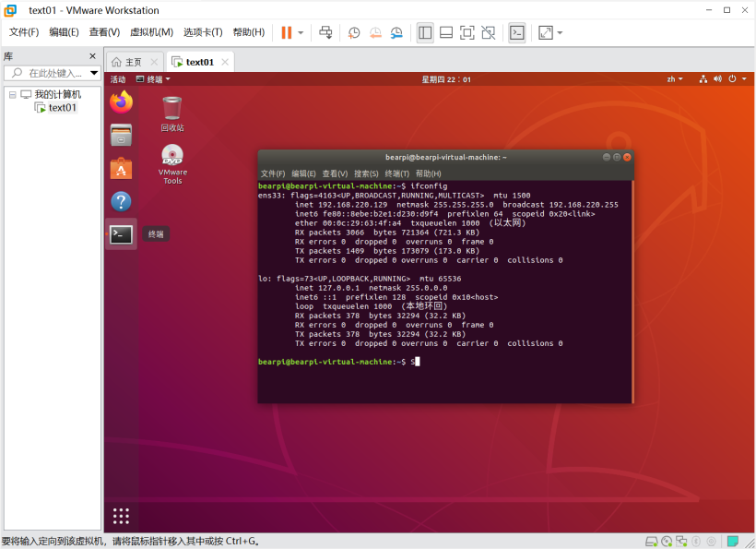Toggle the VMware console view button
Screen dimensions: 756x549
click(x=517, y=32)
